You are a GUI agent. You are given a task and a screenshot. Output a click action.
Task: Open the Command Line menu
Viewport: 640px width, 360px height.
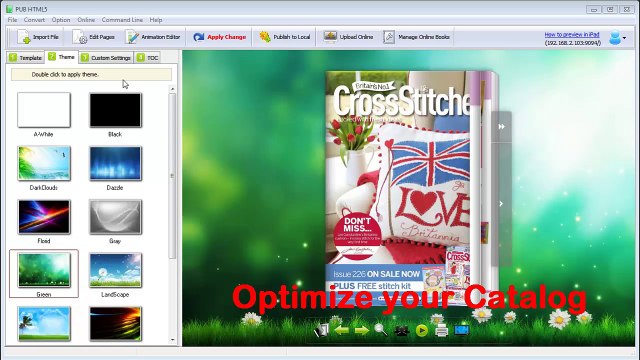coord(122,20)
